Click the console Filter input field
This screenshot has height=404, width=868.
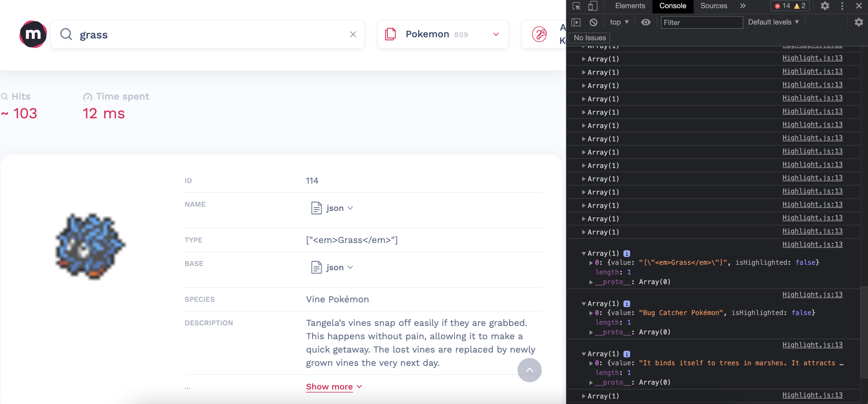tap(701, 23)
